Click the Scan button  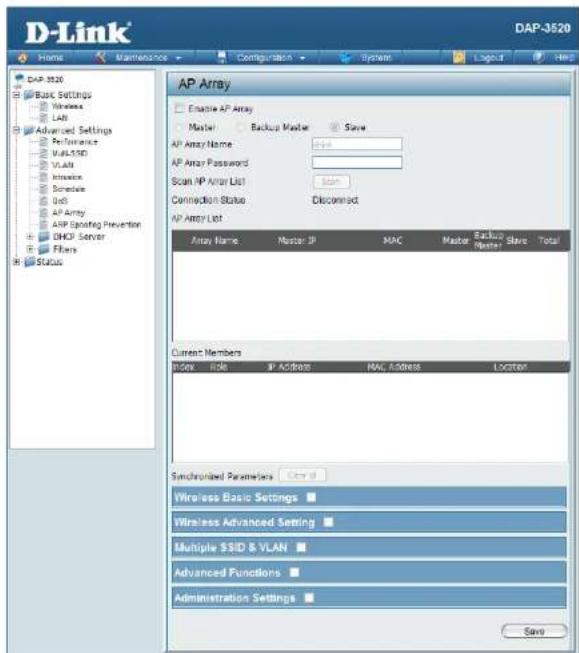[x=331, y=182]
